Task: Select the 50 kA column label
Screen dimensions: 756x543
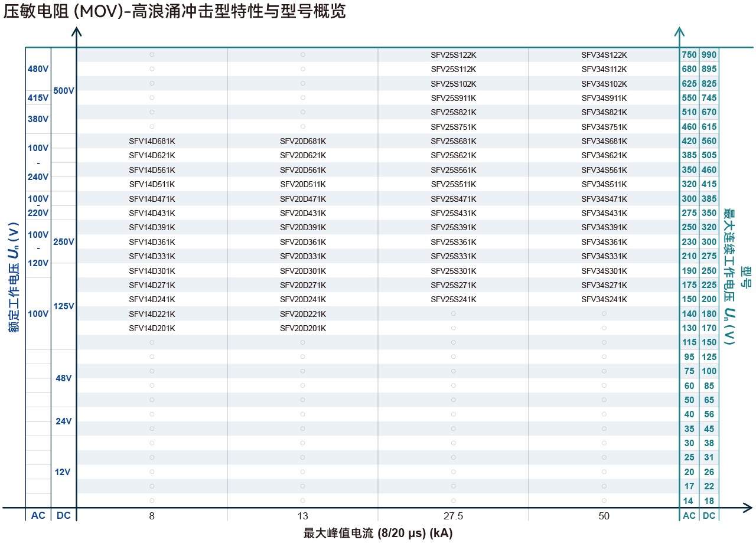Action: tap(604, 516)
